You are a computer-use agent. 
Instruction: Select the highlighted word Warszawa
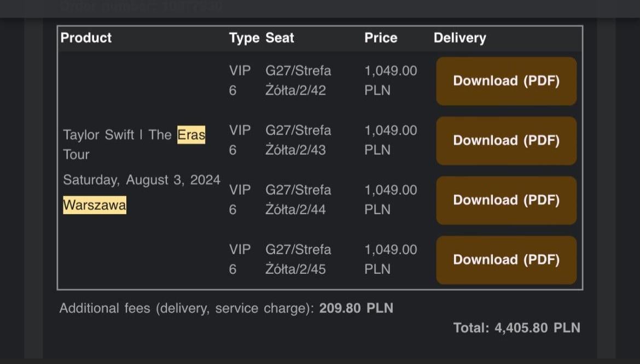tap(95, 204)
